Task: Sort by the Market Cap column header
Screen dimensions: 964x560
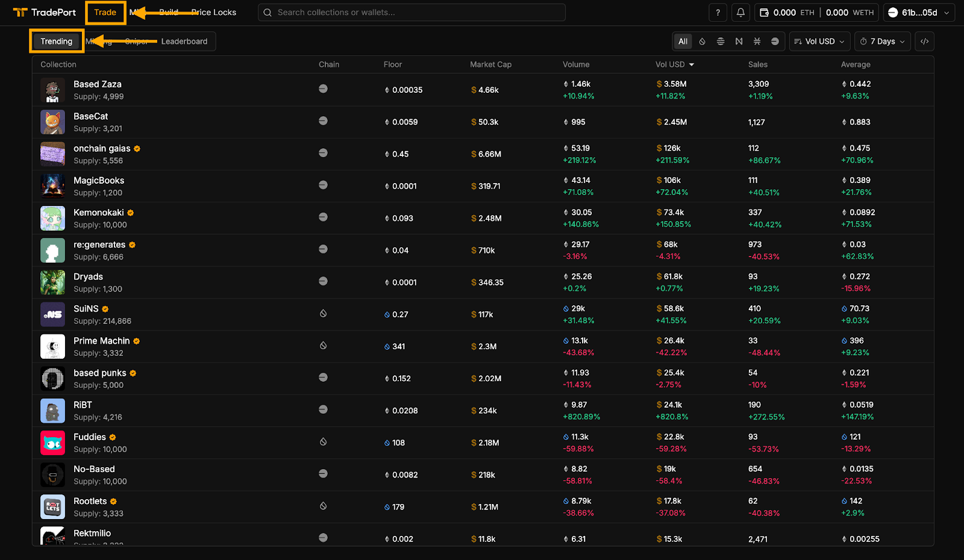Action: coord(490,64)
